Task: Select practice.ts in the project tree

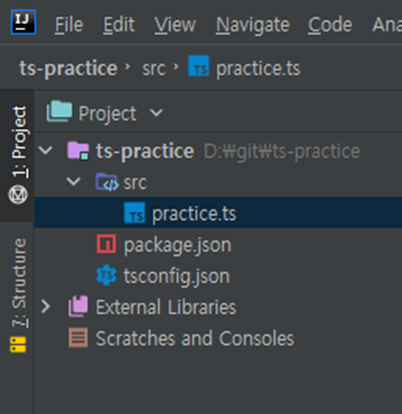Action: click(x=218, y=213)
